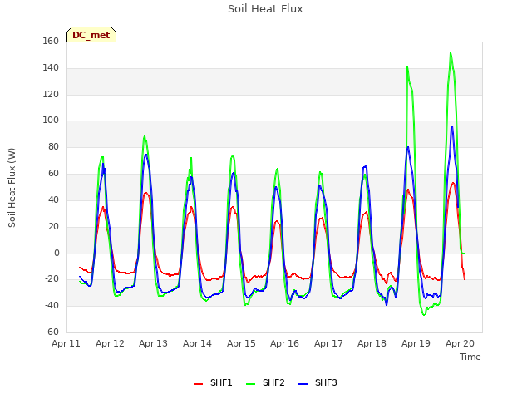The width and height of the screenshot is (532, 399).
Task: Click the blue SHF3 legend line marker
Action: 303,384
